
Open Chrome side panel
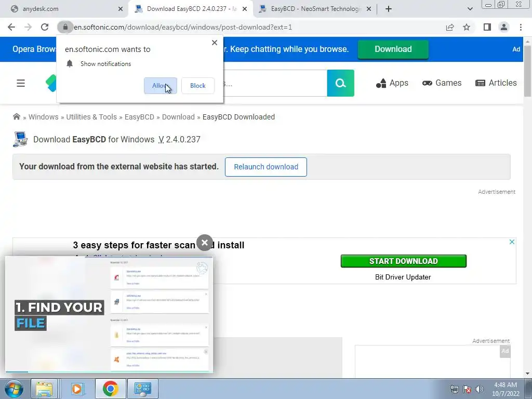[487, 27]
